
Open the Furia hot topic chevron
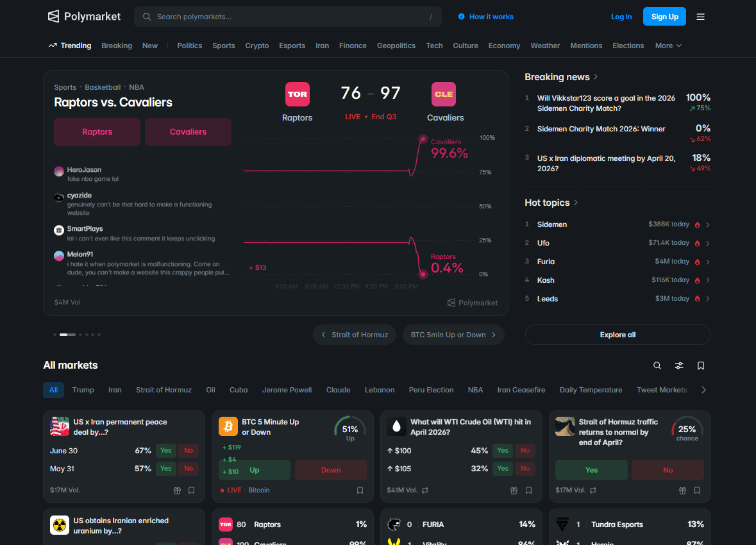point(708,262)
